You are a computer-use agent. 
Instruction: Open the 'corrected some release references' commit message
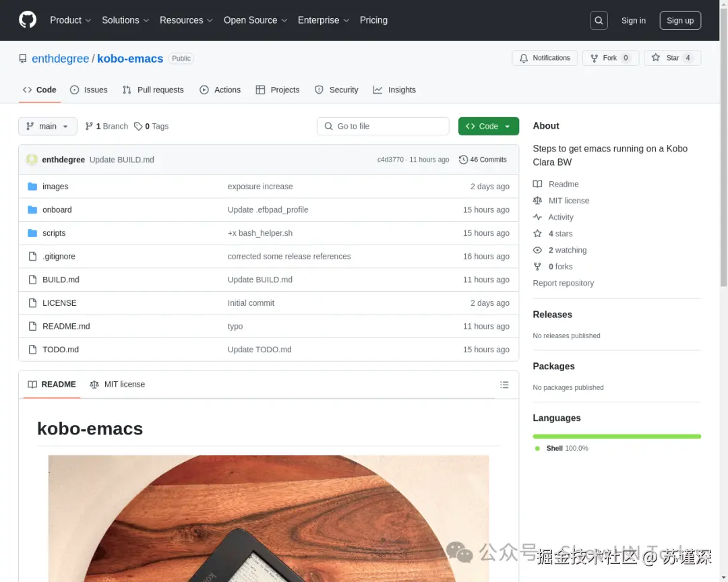pyautogui.click(x=289, y=256)
